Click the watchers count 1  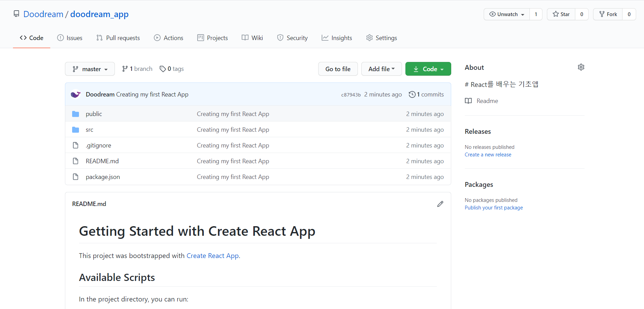[536, 14]
